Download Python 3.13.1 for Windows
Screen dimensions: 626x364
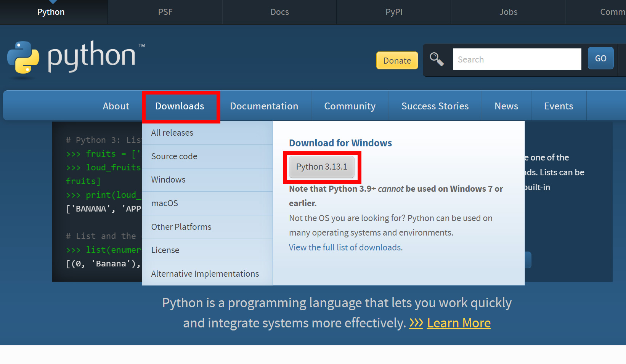tap(321, 167)
